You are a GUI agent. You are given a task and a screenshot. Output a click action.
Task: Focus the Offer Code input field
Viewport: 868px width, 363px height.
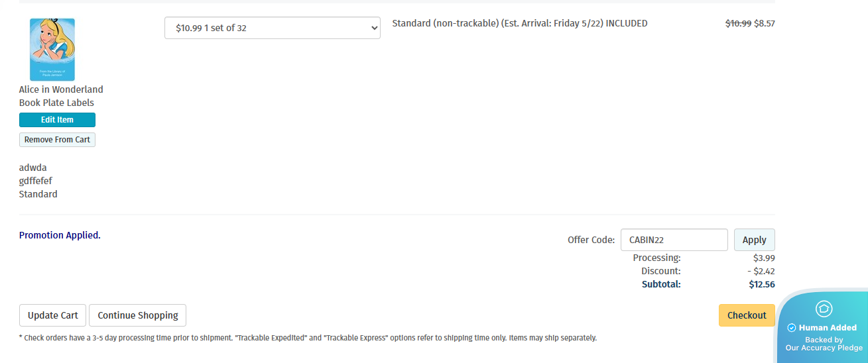674,240
